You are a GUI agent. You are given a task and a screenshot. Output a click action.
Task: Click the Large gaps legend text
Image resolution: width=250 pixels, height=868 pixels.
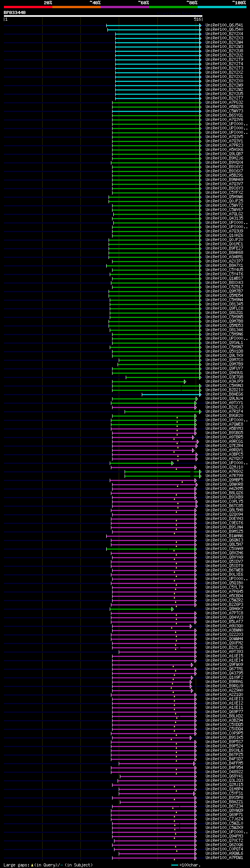[48, 865]
